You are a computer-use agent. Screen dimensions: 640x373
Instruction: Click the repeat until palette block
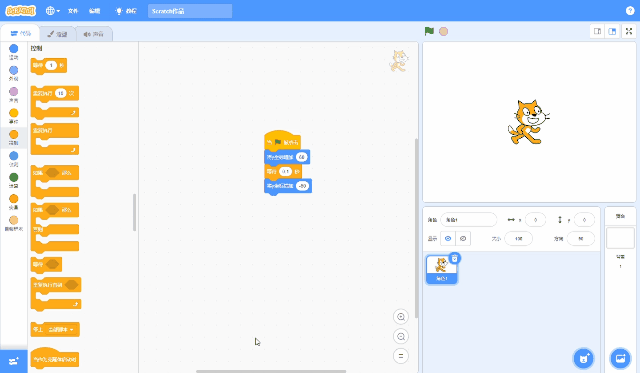(56, 293)
